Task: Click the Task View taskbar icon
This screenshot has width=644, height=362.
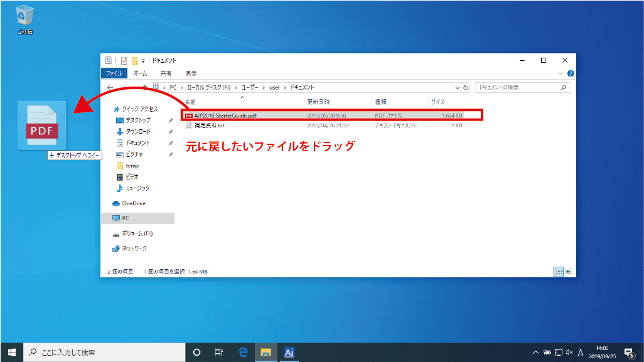Action: click(219, 352)
